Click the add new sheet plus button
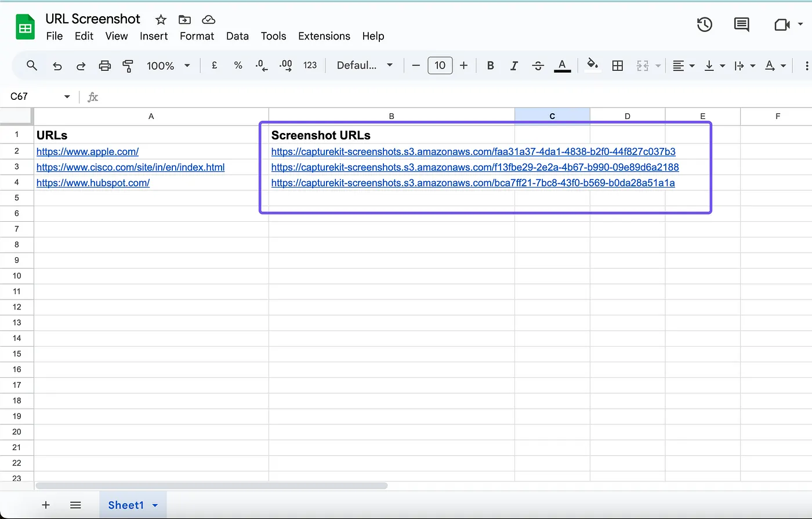The image size is (812, 519). 46,505
